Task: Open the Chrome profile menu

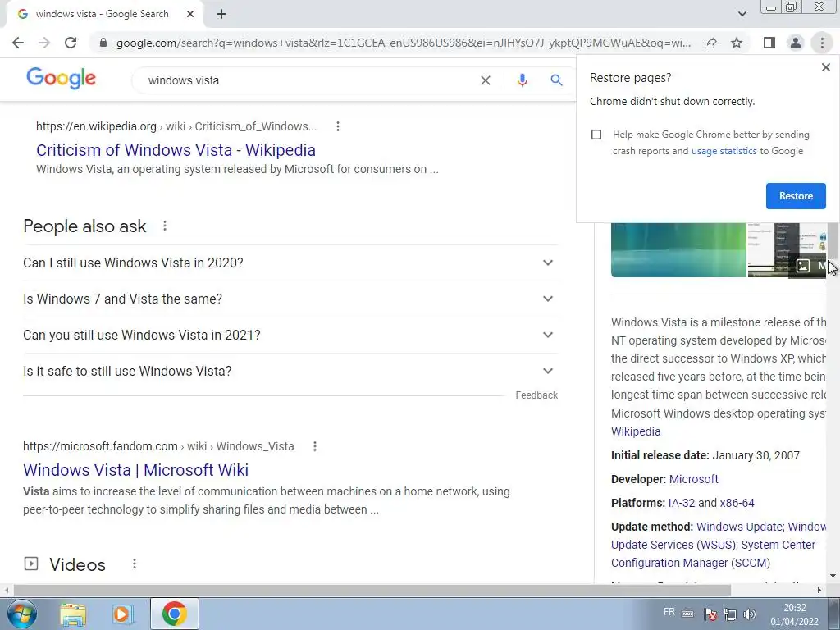Action: coord(796,43)
